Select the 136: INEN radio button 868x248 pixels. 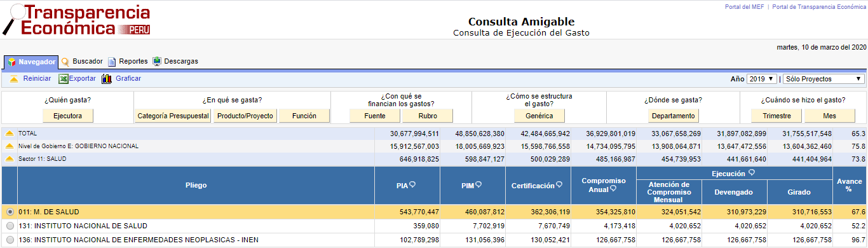click(10, 240)
